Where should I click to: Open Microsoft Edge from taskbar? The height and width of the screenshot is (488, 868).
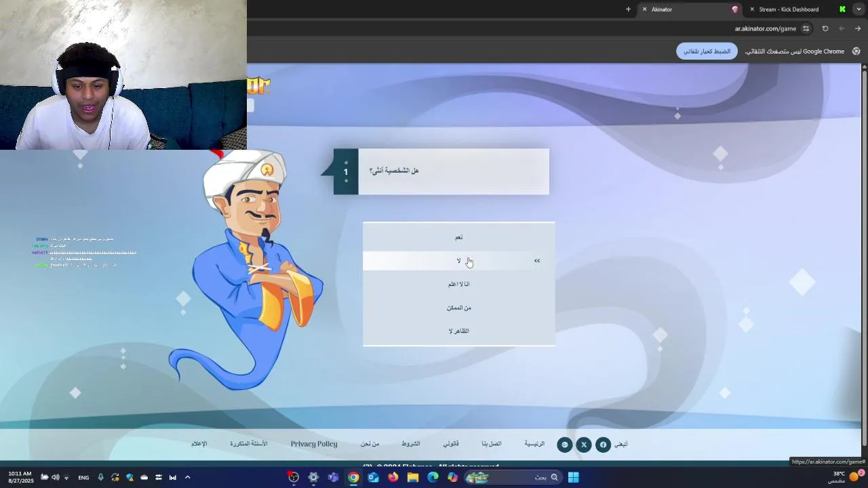point(433,477)
